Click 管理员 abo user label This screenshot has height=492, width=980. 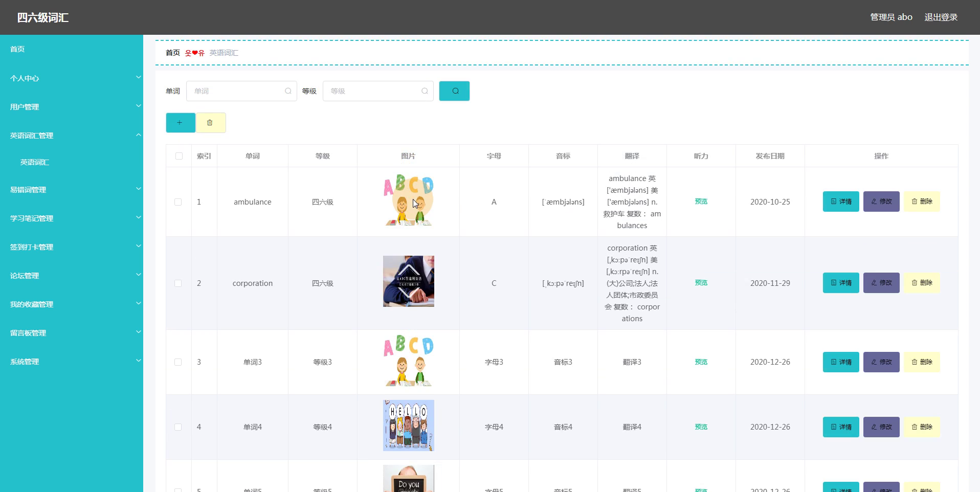[x=891, y=17]
